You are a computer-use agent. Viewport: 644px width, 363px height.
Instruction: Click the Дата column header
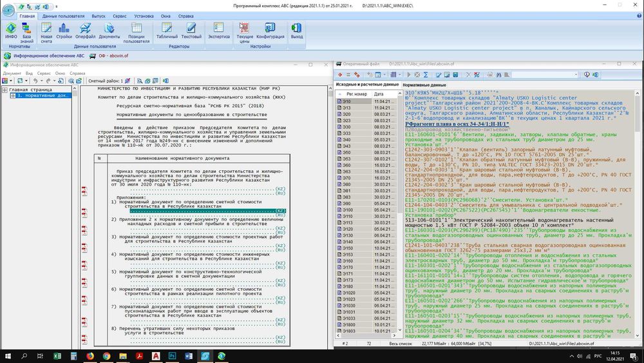(379, 94)
